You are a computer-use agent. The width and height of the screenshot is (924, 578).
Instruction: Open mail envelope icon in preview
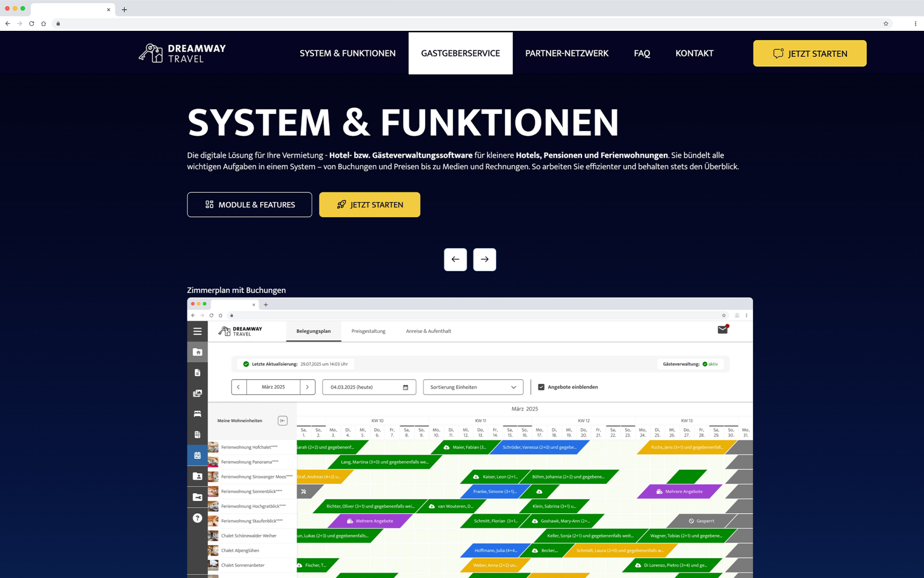[723, 330]
